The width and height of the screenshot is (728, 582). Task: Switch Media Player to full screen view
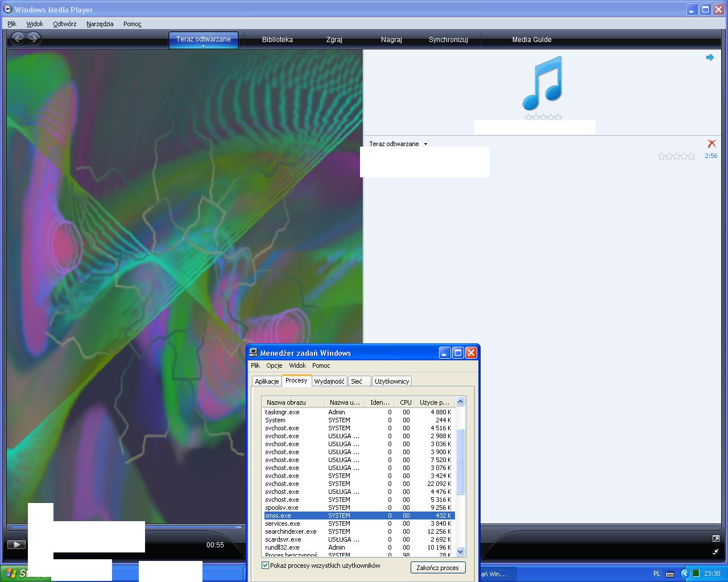click(x=715, y=538)
